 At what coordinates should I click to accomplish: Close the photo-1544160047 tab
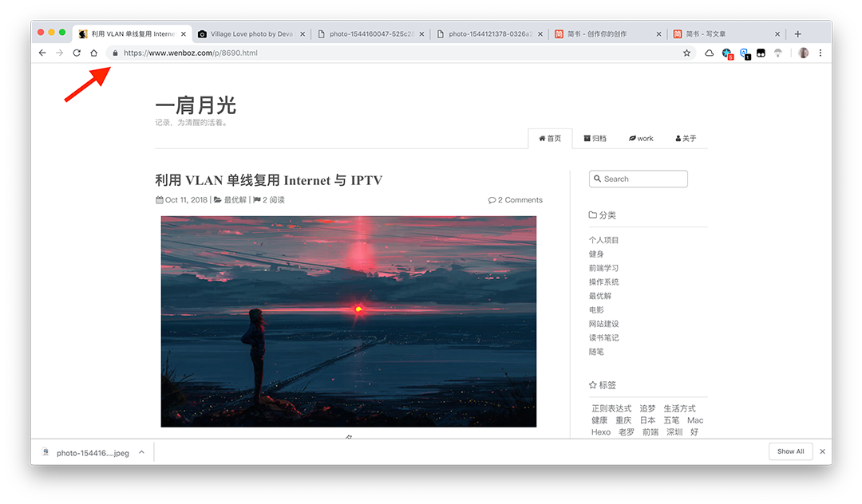(421, 34)
